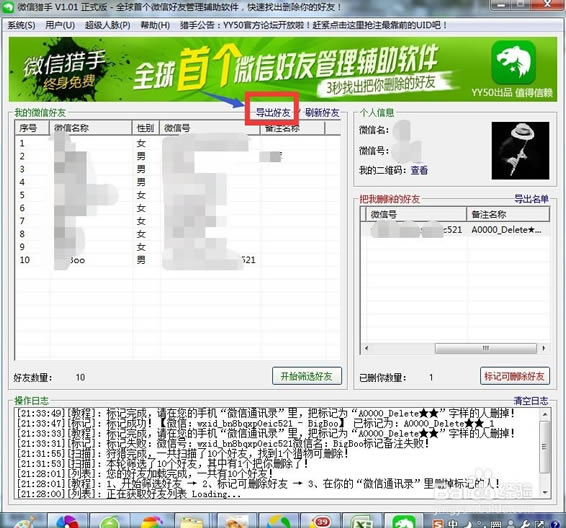Open the folder icon on taskbar
The image size is (566, 528).
point(191,521)
